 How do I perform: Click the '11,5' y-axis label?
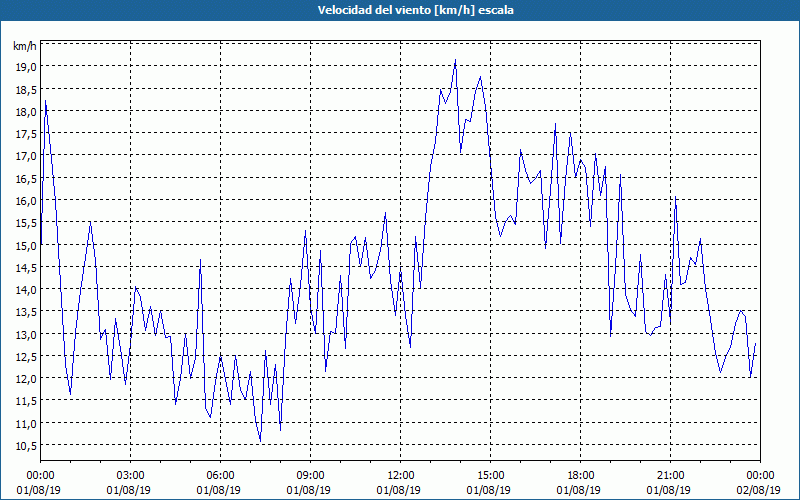(27, 402)
